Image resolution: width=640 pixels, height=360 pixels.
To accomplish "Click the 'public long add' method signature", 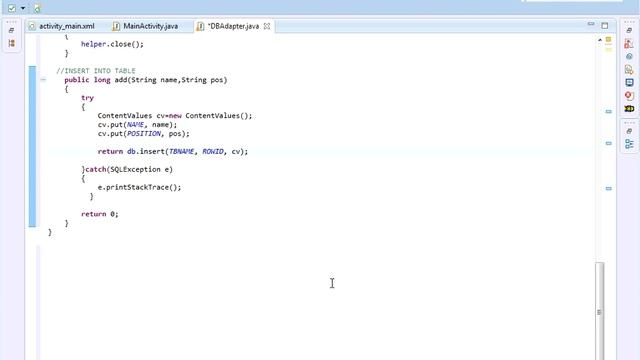I will [x=146, y=80].
